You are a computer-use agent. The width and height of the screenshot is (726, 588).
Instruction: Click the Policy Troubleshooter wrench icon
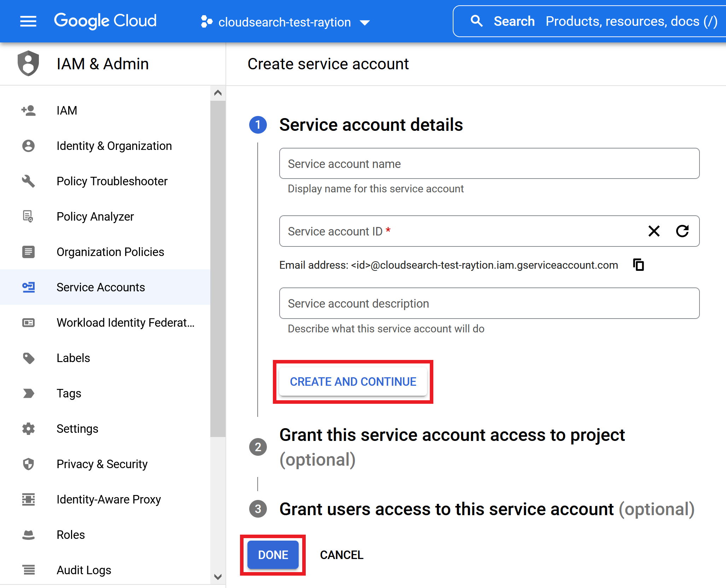pyautogui.click(x=28, y=181)
